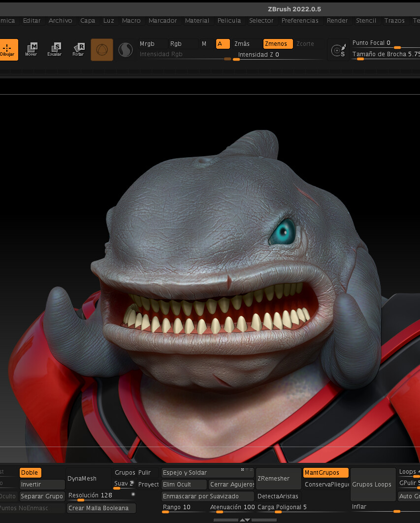Adjust Carga Poligonal 5 slider

click(302, 508)
